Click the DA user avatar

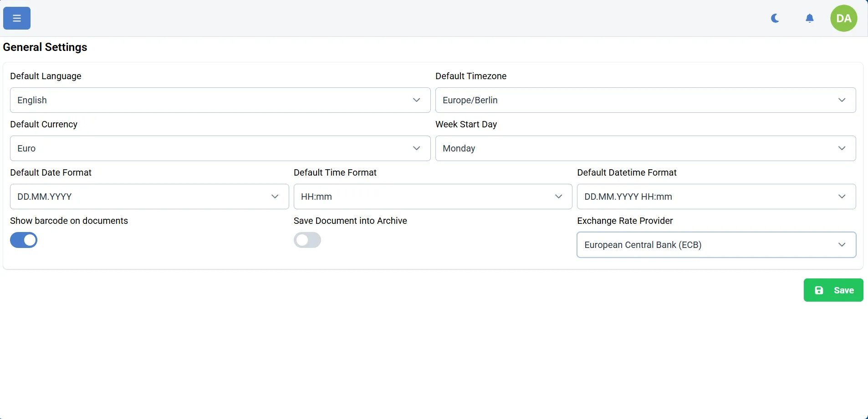pyautogui.click(x=845, y=18)
